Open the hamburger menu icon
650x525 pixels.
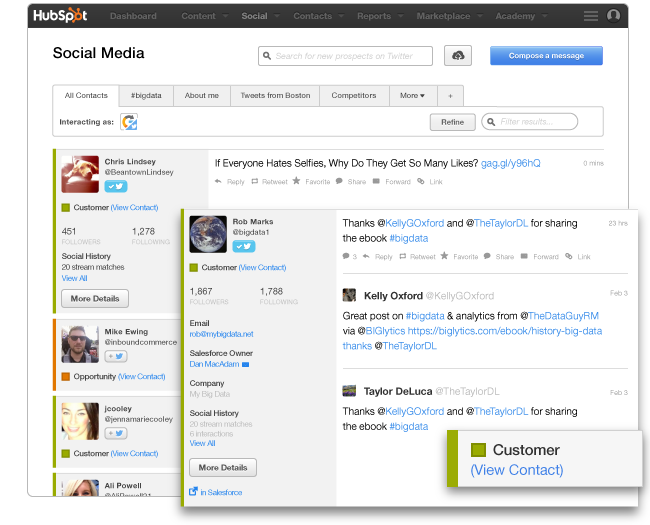pos(591,16)
